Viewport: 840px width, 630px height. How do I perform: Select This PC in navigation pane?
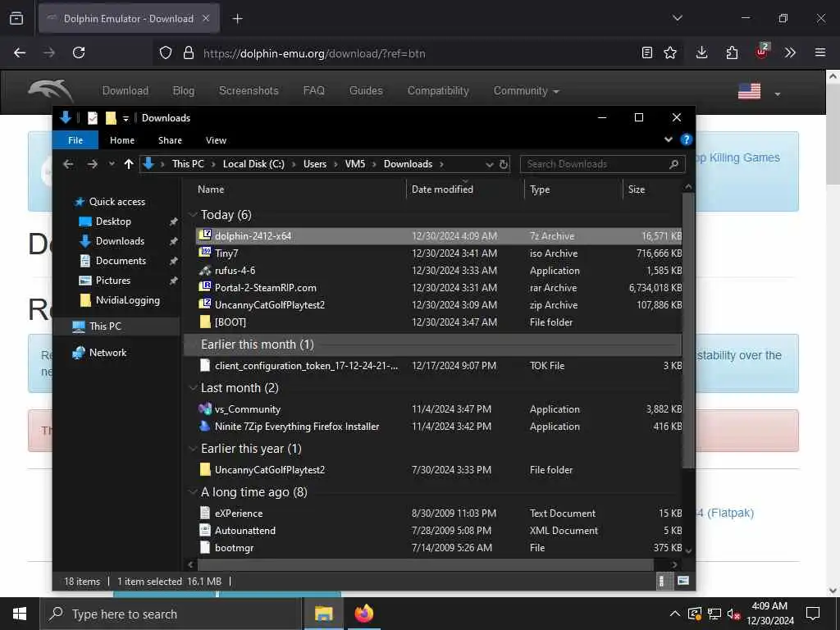coord(105,326)
